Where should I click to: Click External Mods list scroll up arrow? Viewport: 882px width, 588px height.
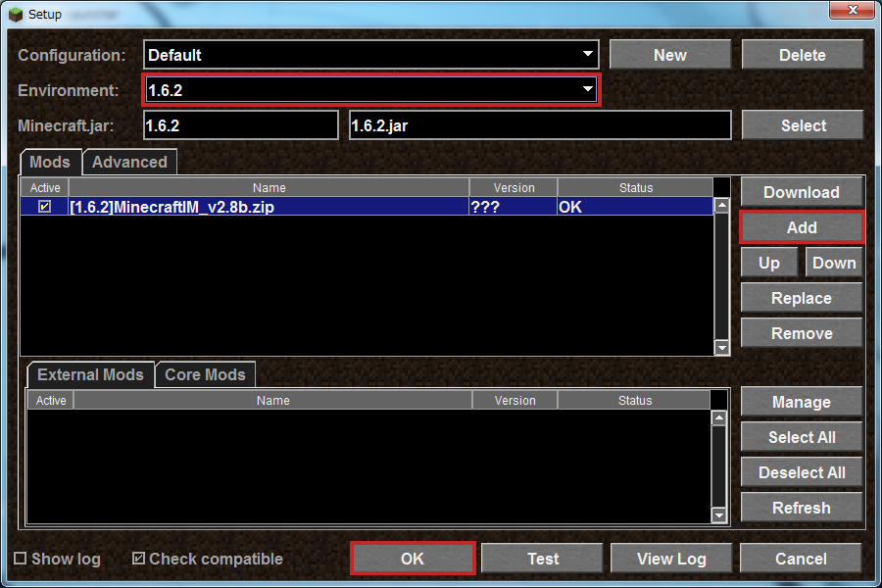coord(719,418)
